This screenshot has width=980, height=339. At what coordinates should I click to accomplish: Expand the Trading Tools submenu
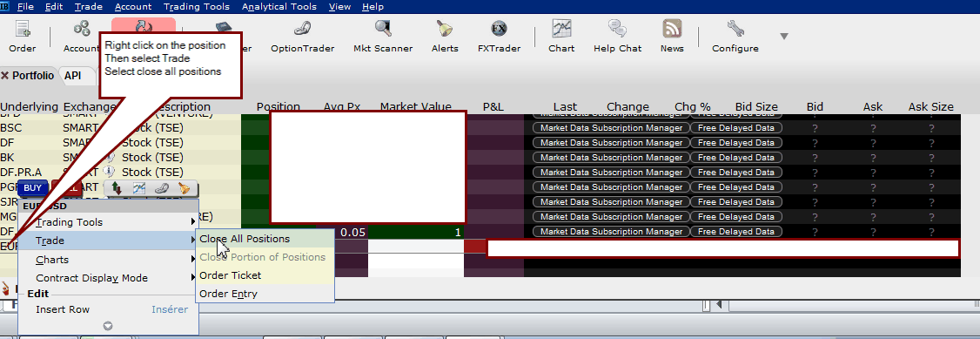[192, 222]
